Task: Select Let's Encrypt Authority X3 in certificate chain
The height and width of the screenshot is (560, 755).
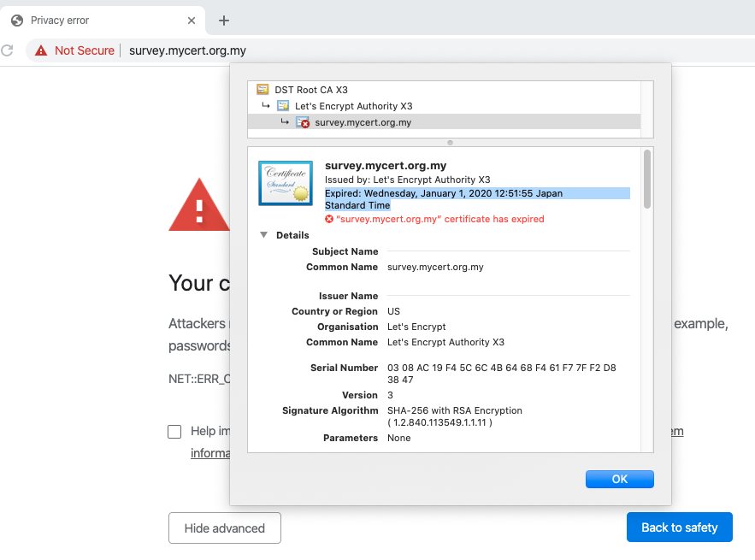Action: click(x=354, y=106)
